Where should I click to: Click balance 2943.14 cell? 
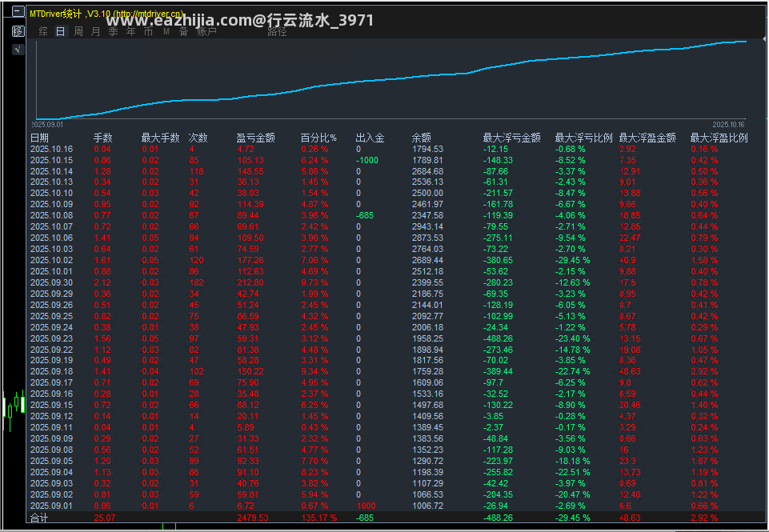(427, 226)
